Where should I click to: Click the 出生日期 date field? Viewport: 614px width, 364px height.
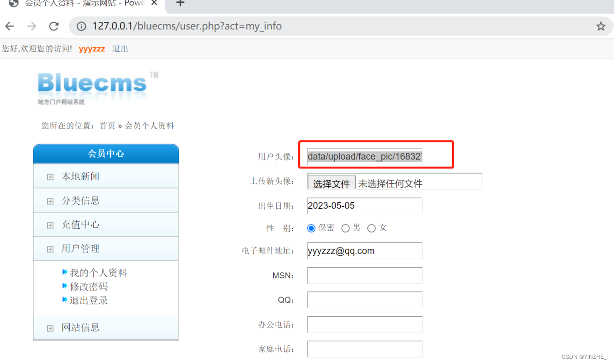point(365,206)
